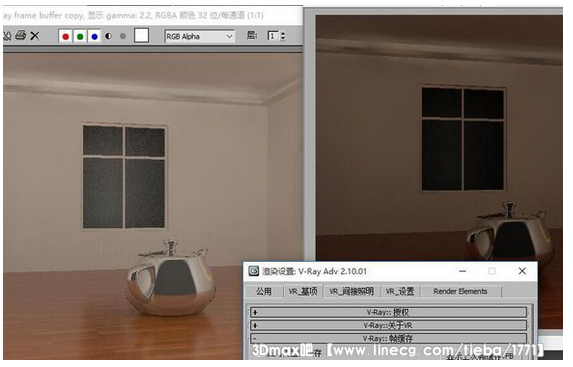This screenshot has height=367, width=573.
Task: Switch to the VR_间接照明 tab
Action: coord(352,291)
